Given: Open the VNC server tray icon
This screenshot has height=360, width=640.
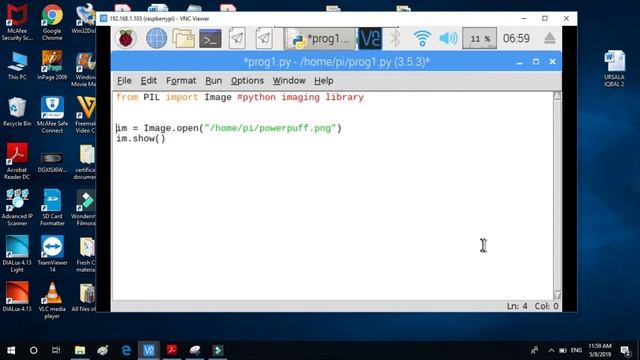Looking at the screenshot, I should 370,39.
